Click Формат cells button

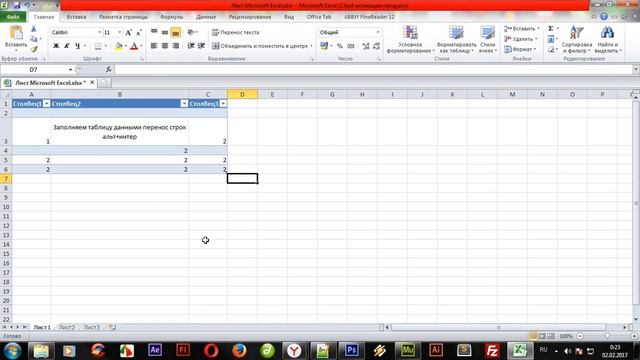(x=520, y=49)
